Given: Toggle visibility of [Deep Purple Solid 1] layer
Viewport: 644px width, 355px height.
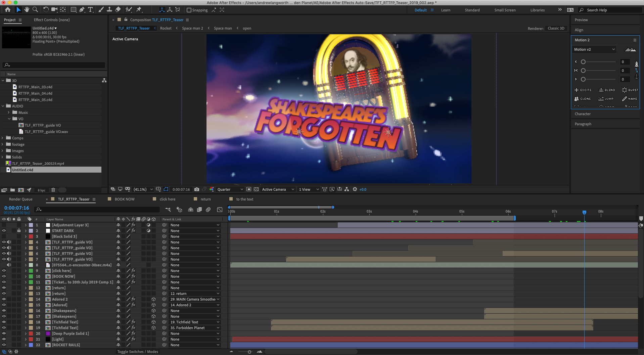Looking at the screenshot, I should 4,334.
